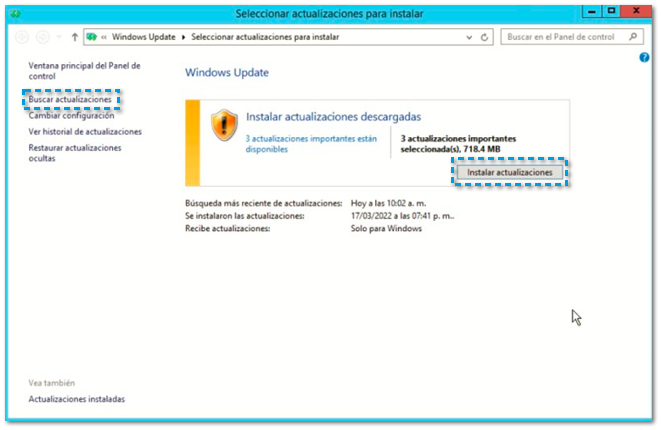Click the Forward navigation arrow
This screenshot has height=430, width=661.
(43, 37)
